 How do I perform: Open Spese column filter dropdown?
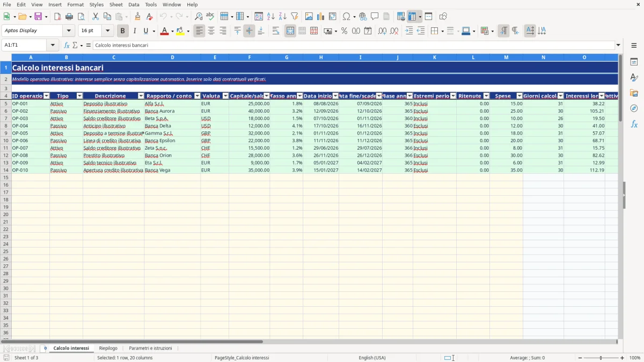point(519,96)
